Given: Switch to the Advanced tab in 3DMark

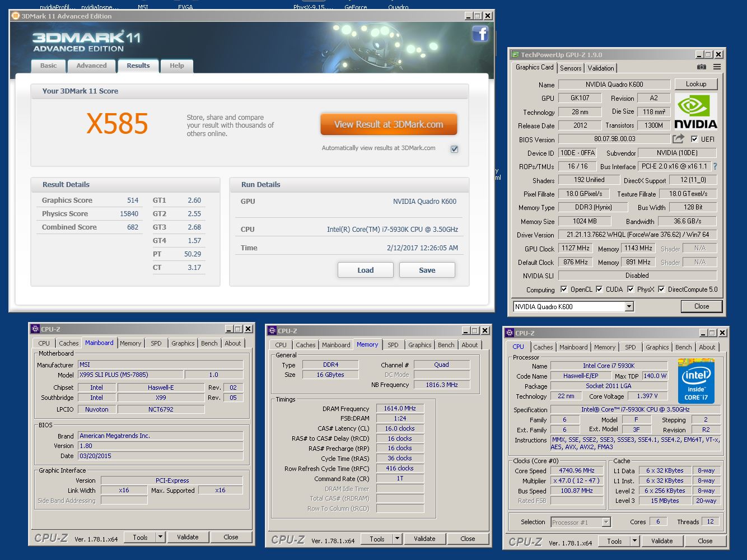Looking at the screenshot, I should point(91,66).
